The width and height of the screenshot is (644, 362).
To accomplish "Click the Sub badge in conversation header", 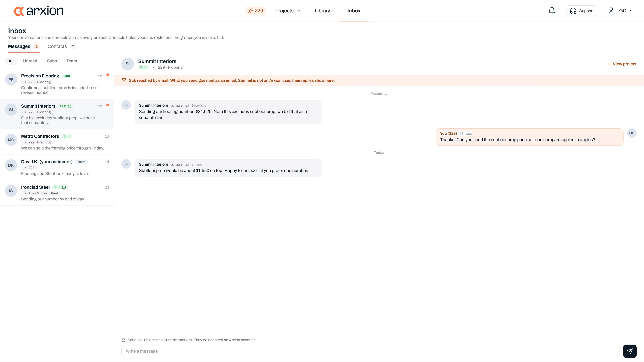I will click(x=143, y=67).
